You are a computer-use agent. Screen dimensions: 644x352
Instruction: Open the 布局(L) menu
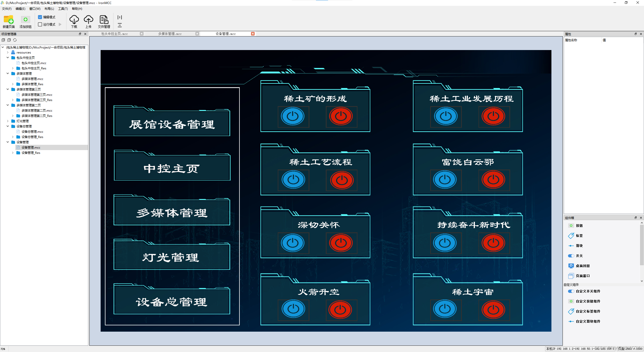pos(49,9)
